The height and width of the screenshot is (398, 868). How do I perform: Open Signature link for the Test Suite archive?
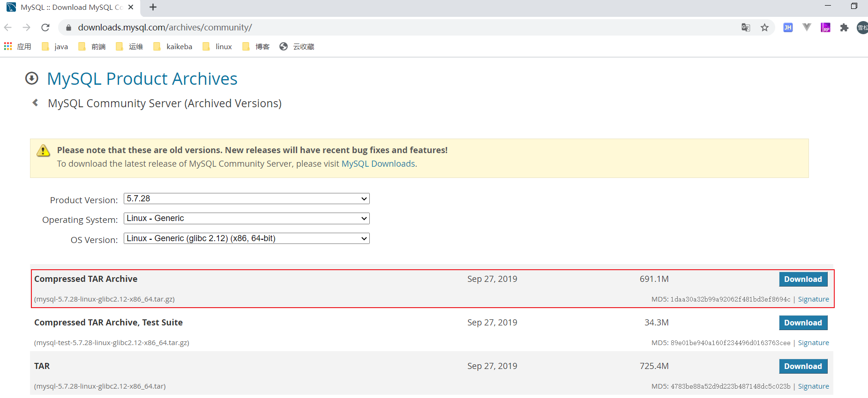coord(814,343)
